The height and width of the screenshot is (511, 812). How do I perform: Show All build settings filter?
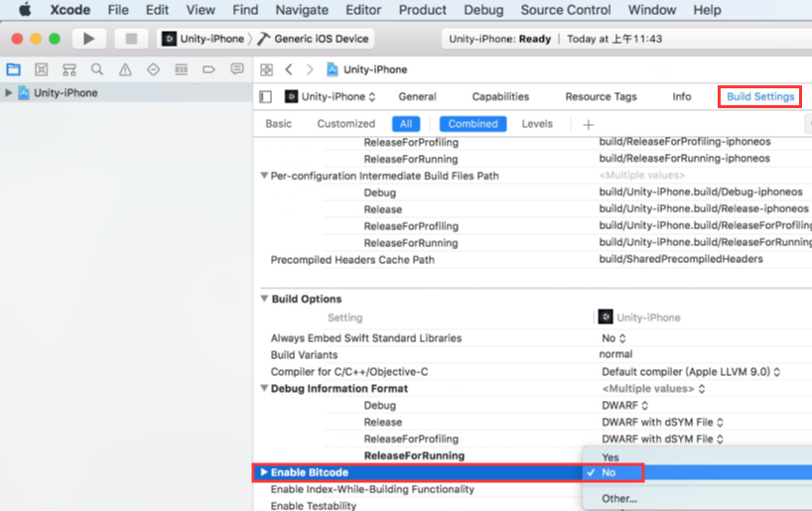tap(406, 124)
